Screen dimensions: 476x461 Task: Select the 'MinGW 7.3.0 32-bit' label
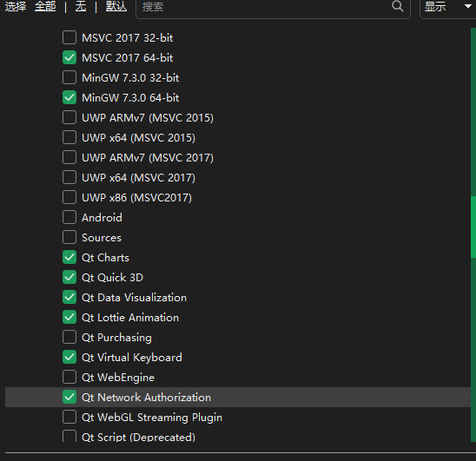[x=130, y=77]
